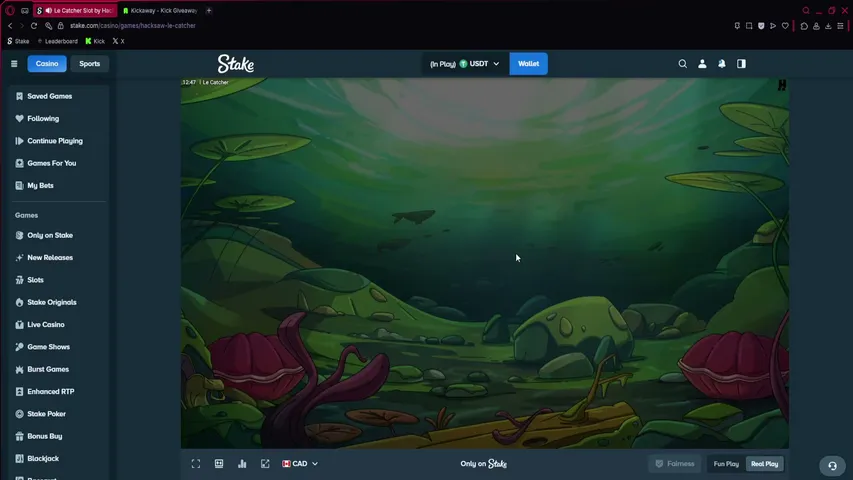The height and width of the screenshot is (480, 853).
Task: Open the browser easy setup menu icon
Action: tap(840, 26)
